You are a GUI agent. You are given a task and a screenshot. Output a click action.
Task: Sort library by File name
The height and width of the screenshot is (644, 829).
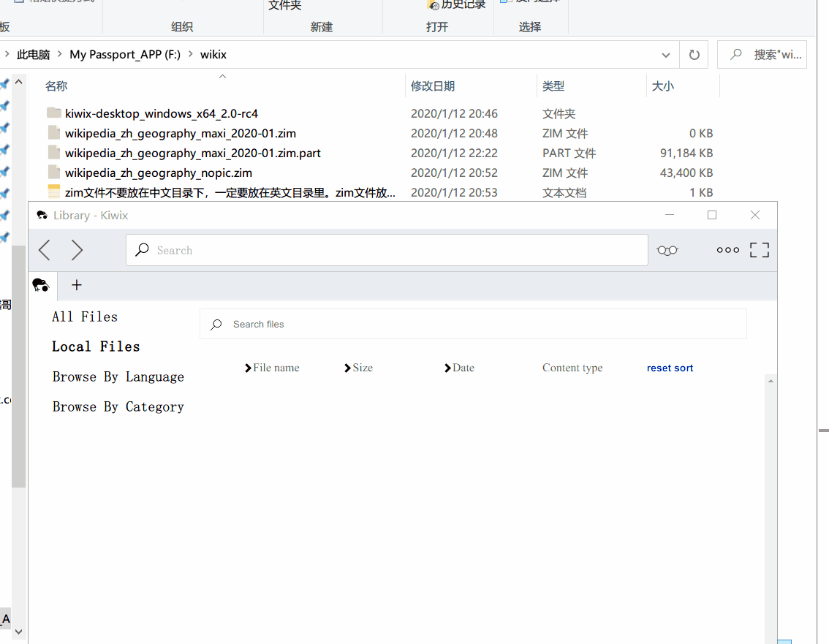(276, 368)
